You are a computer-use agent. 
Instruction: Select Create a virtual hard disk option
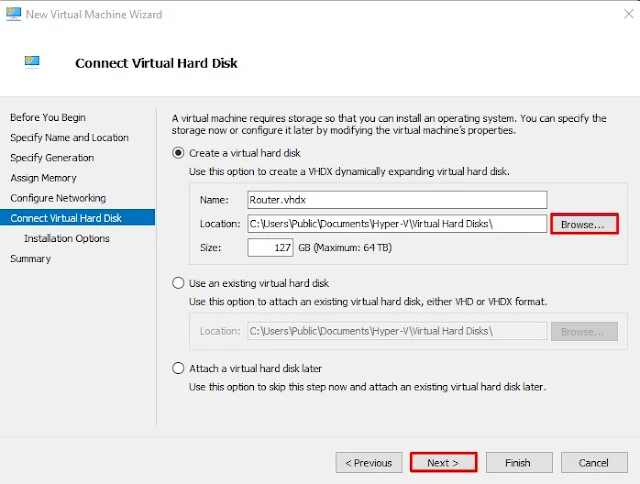pos(178,153)
